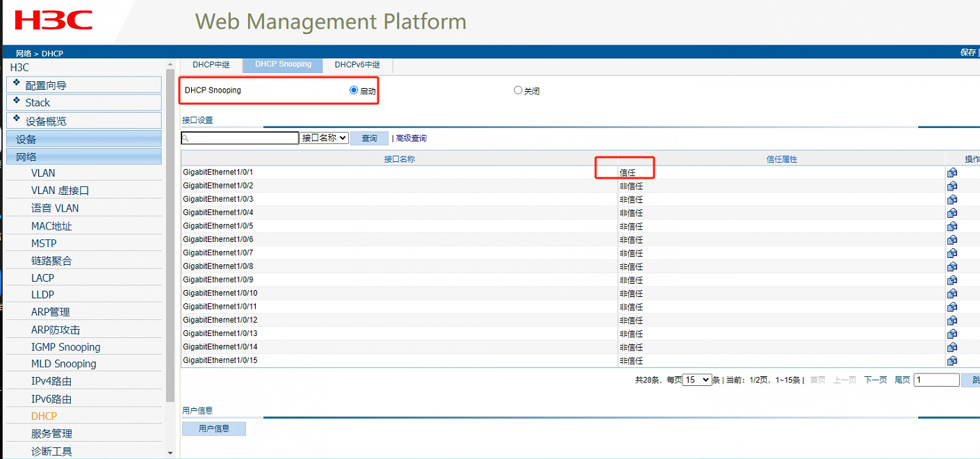
Task: Enable DHCP Snooping with 启动 radio
Action: coord(354,90)
